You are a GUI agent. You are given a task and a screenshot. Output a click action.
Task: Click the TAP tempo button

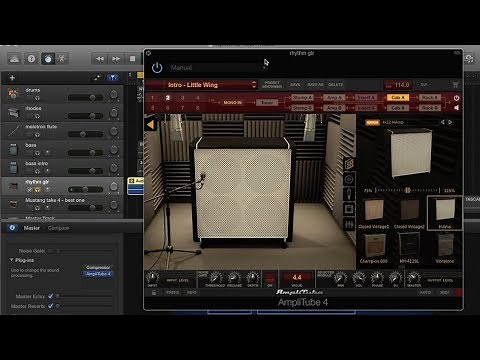tap(424, 85)
